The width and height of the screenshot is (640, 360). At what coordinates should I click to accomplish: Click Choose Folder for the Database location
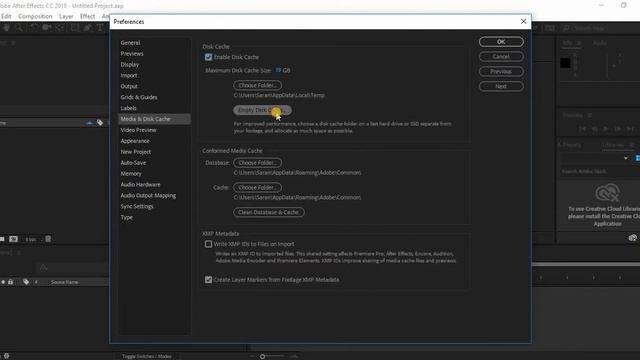tap(258, 162)
